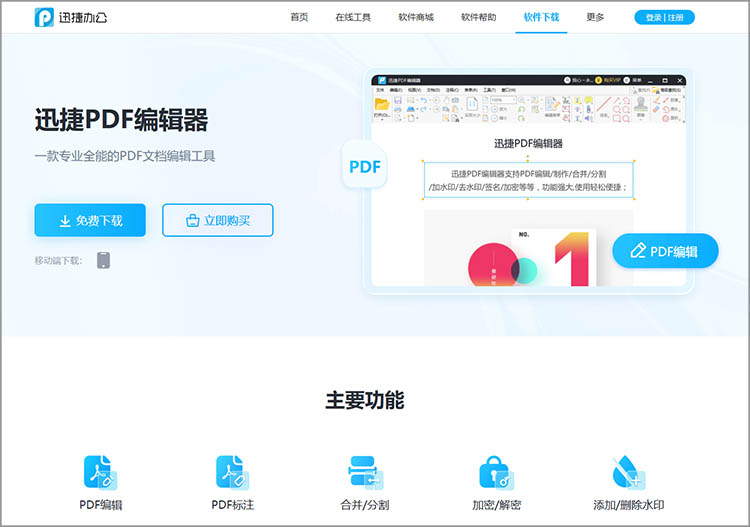Click the 迅捷办公 logo icon

point(44,17)
